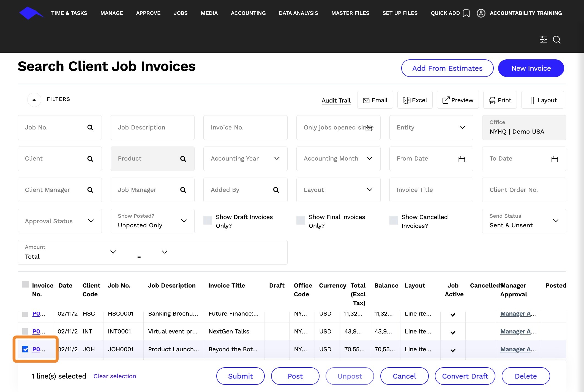This screenshot has height=392, width=584.
Task: Open calendar picker for To Date
Action: (555, 159)
